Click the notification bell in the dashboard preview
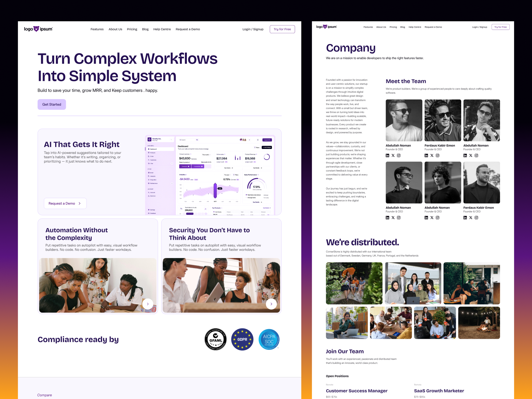 coord(258,140)
